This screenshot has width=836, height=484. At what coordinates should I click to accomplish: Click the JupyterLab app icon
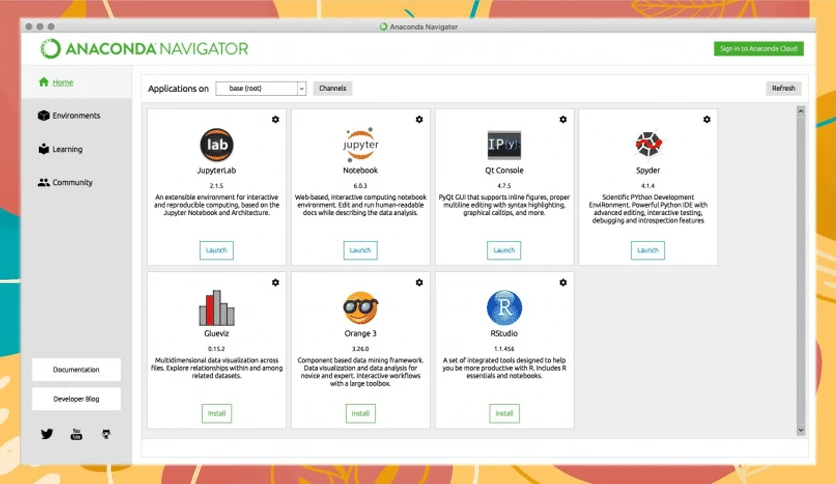(216, 144)
